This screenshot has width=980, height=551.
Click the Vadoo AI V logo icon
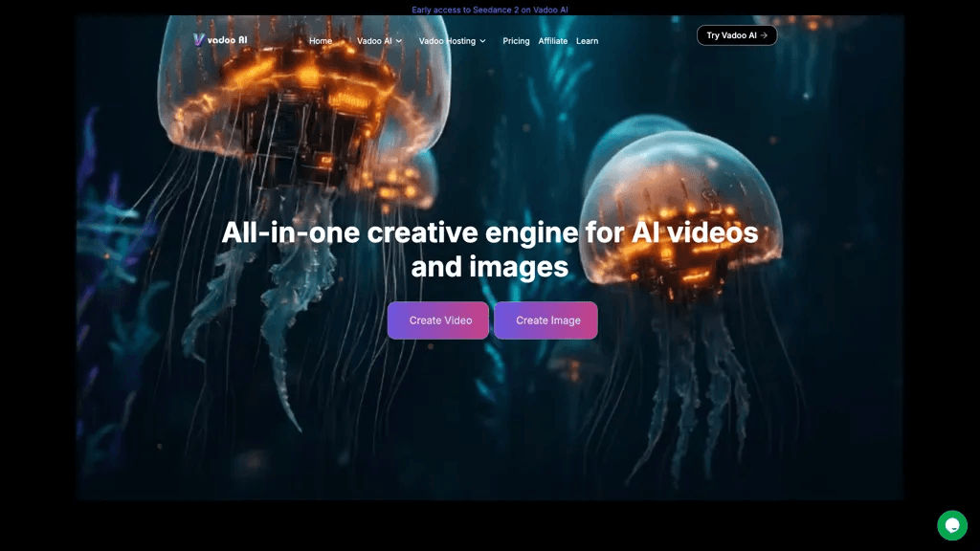point(199,40)
